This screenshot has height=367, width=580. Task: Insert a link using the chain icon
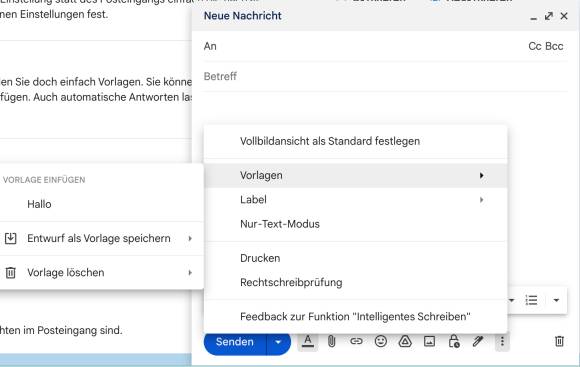tap(356, 341)
